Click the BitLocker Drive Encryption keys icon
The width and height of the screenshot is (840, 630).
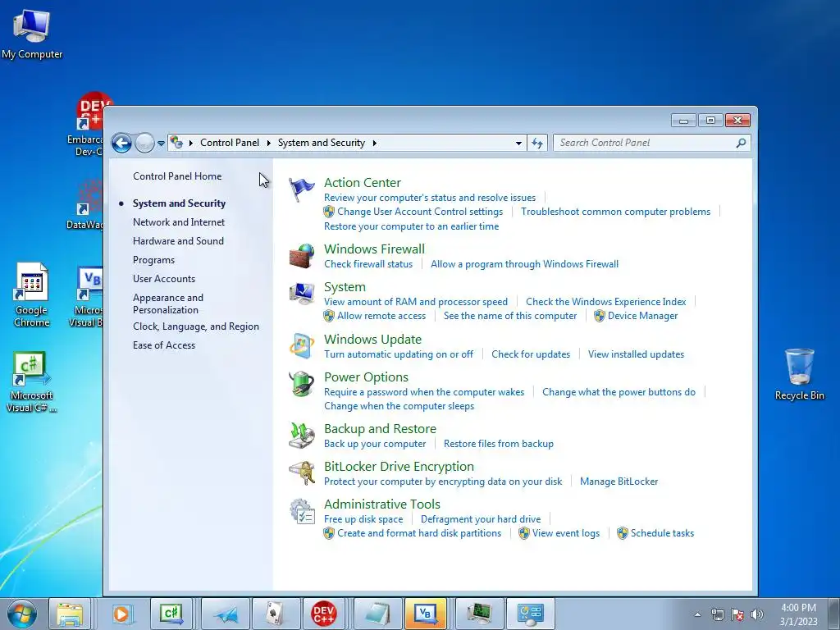(302, 473)
